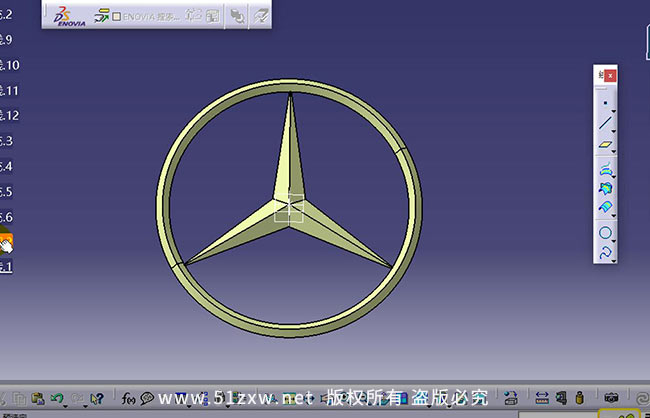Click the Measure Between icon
This screenshot has height=418, width=650.
[541, 398]
